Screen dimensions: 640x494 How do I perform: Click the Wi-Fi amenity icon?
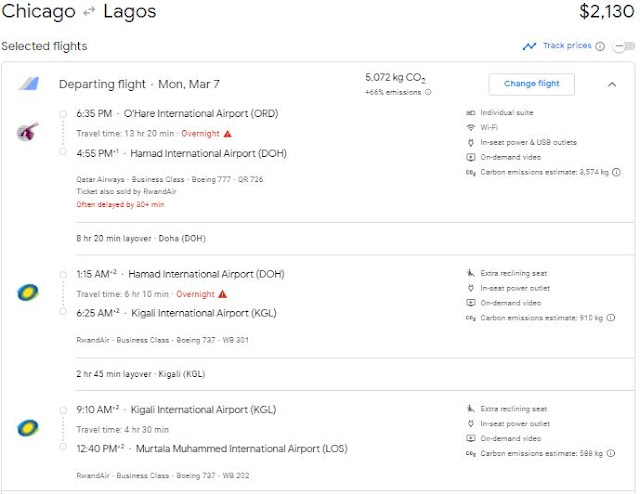click(x=470, y=128)
